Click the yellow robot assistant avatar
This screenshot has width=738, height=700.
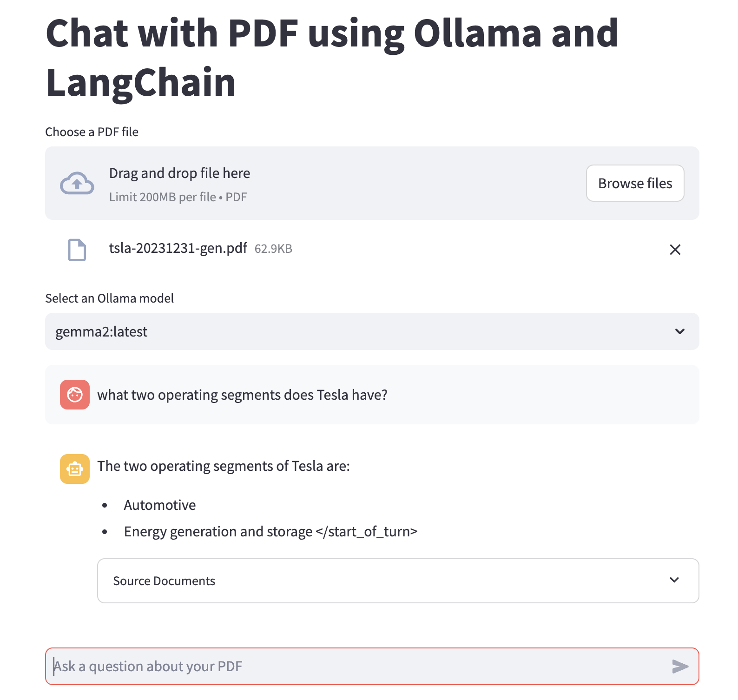coord(75,469)
